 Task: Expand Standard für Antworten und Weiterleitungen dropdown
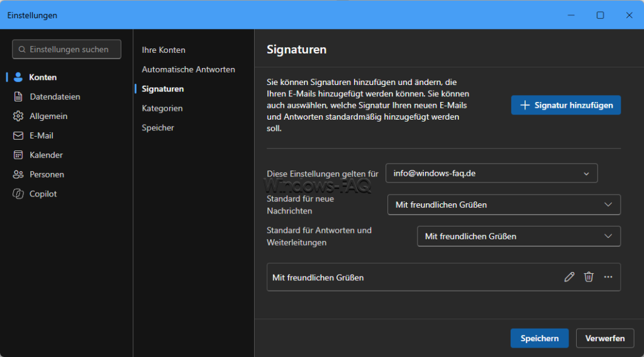(519, 237)
